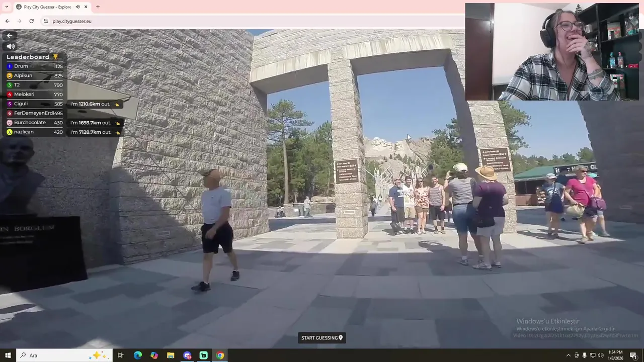Reload the City Guesser page
The width and height of the screenshot is (644, 362).
[31, 21]
